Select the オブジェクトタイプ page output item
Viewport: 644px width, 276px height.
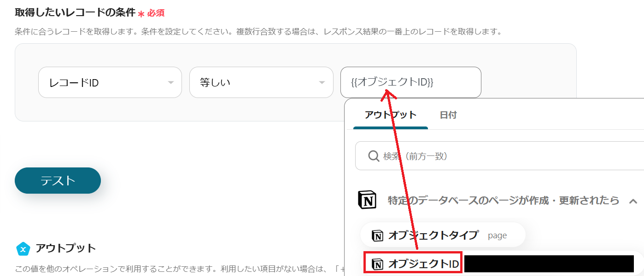point(443,235)
